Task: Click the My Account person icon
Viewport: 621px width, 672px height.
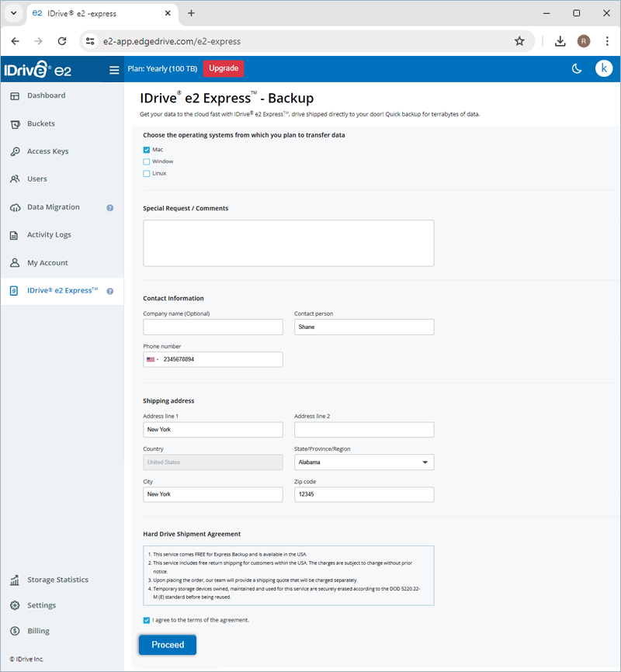Action: [x=15, y=263]
